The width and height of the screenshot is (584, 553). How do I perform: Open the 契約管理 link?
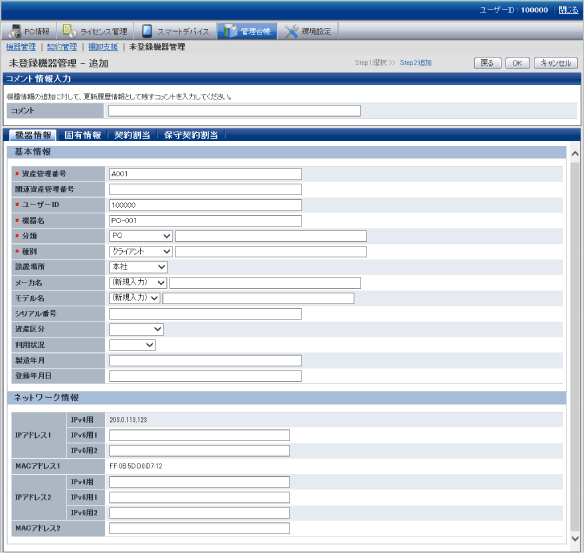[62, 47]
